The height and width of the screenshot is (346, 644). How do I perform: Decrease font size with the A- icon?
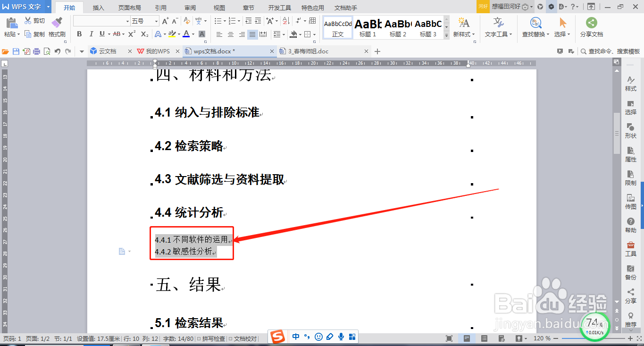[x=175, y=21]
